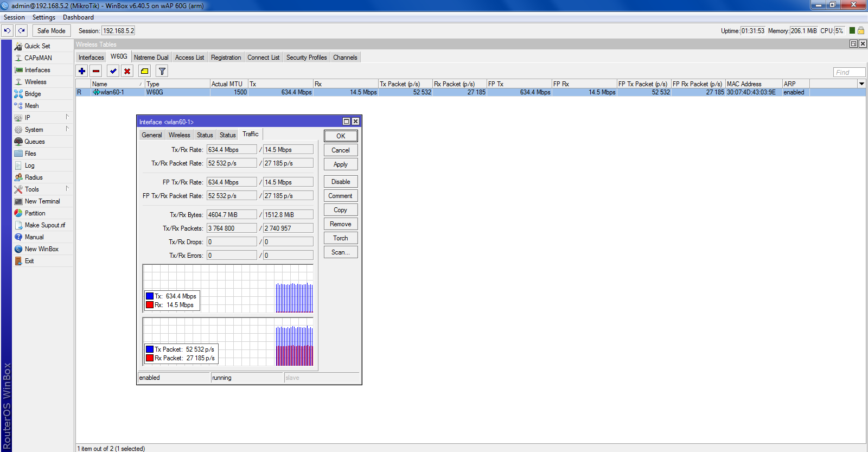Toggle Safe Mode button
Screen dimensions: 868x452
click(x=52, y=31)
